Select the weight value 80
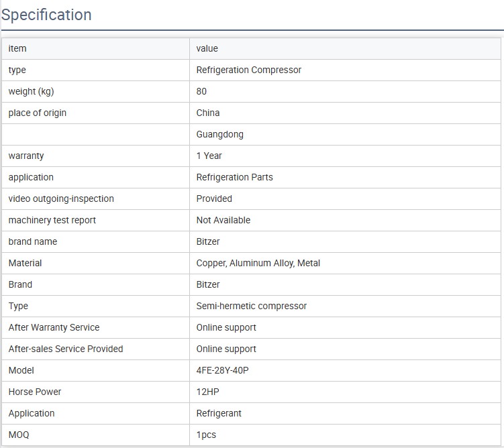The image size is (504, 448). pos(201,91)
